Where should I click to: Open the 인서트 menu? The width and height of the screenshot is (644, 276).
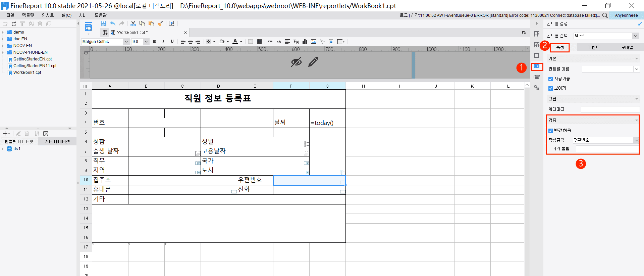click(48, 15)
